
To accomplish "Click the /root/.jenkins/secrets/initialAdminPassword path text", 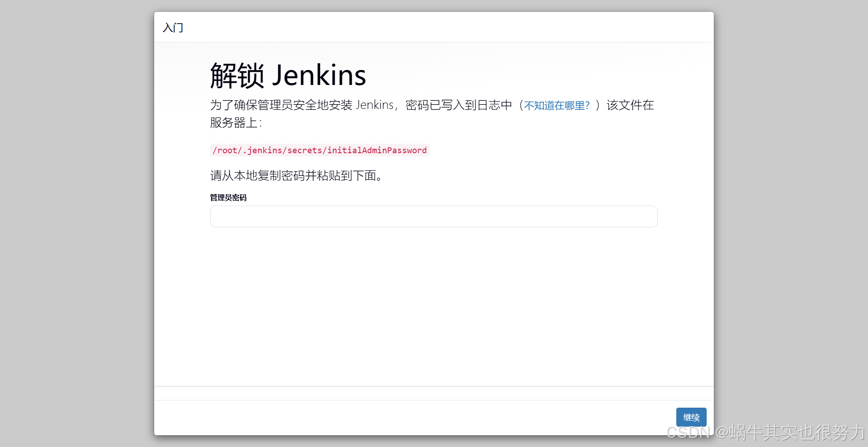I will tap(320, 150).
